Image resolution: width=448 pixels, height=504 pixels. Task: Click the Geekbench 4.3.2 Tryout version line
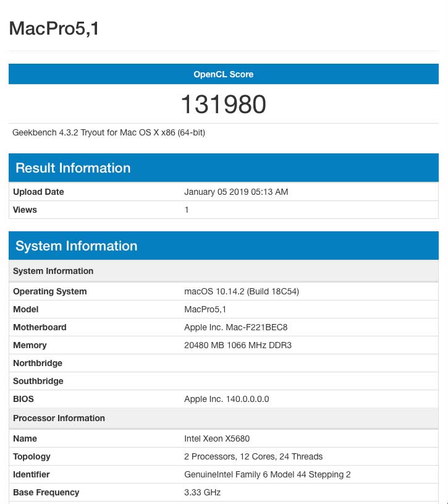[x=109, y=132]
